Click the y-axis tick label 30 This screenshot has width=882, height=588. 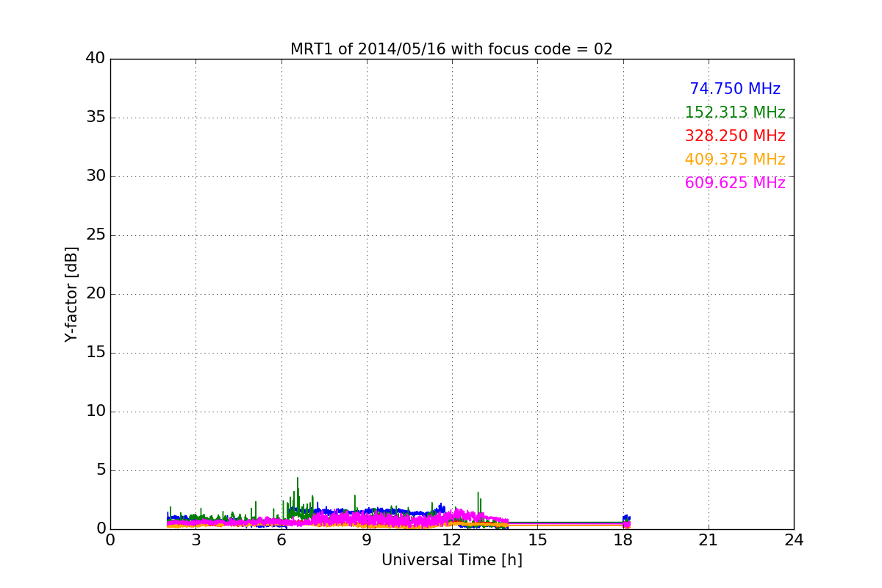(x=96, y=176)
